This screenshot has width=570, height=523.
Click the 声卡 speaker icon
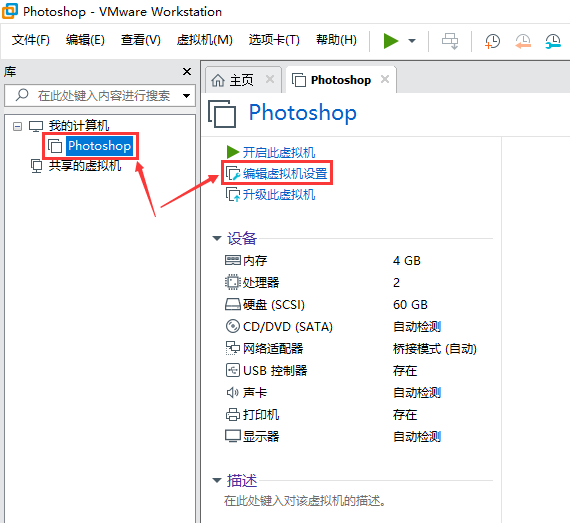click(x=233, y=393)
